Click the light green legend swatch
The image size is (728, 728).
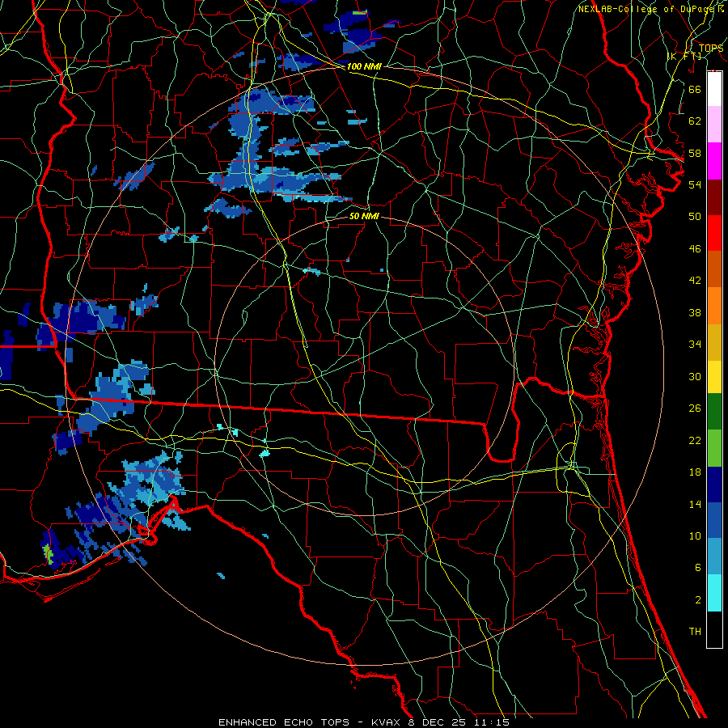click(714, 448)
